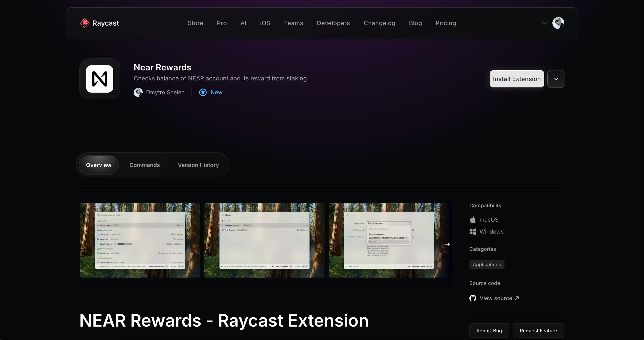The image size is (644, 340).
Task: Open the Store page from navbar
Action: coord(195,23)
